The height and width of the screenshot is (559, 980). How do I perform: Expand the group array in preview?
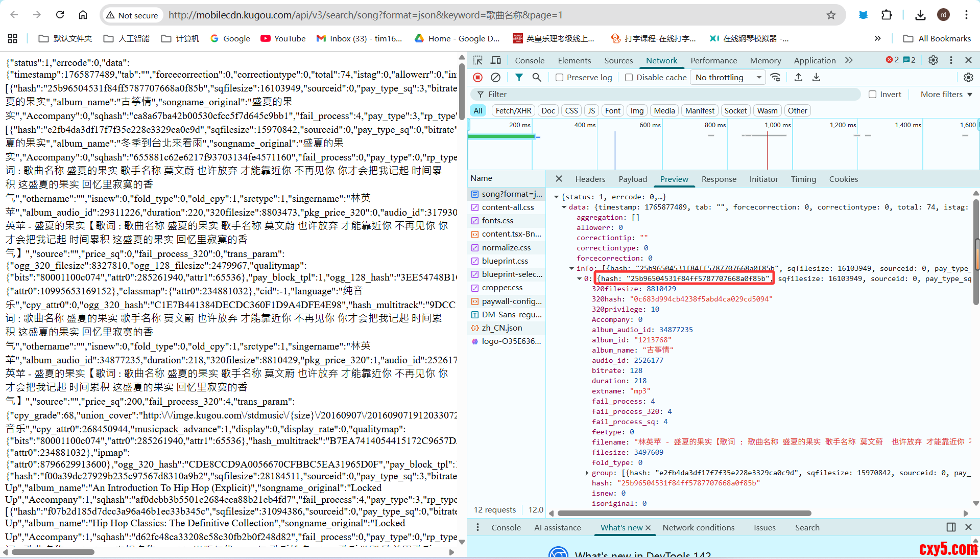tap(587, 473)
